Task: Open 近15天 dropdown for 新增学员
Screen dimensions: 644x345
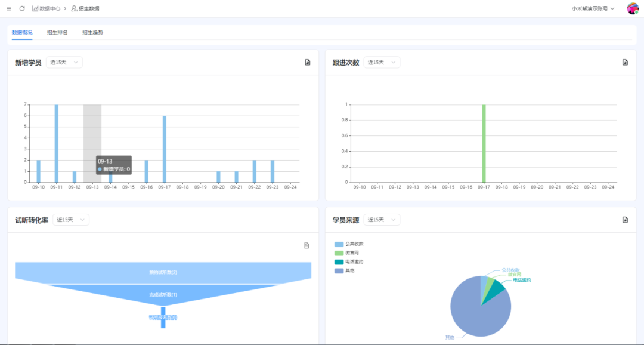Action: click(x=64, y=63)
